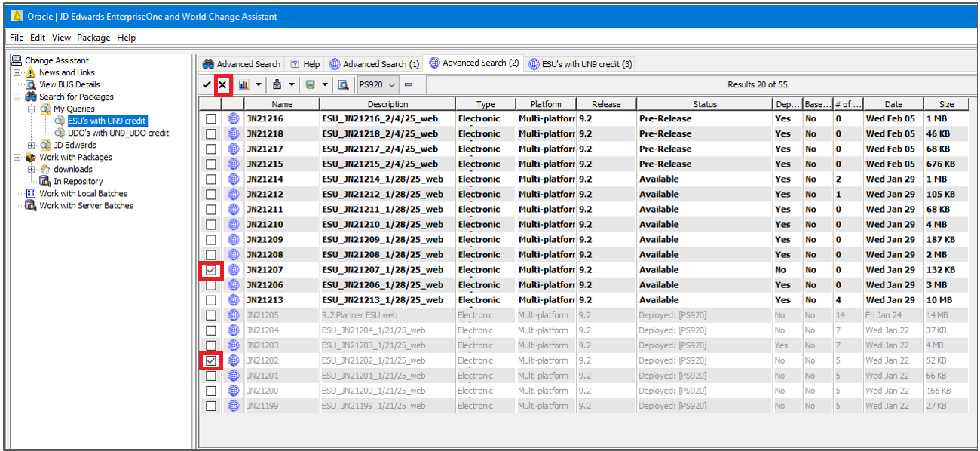This screenshot has width=980, height=451.
Task: Sort results by the Date column header
Action: tap(893, 103)
